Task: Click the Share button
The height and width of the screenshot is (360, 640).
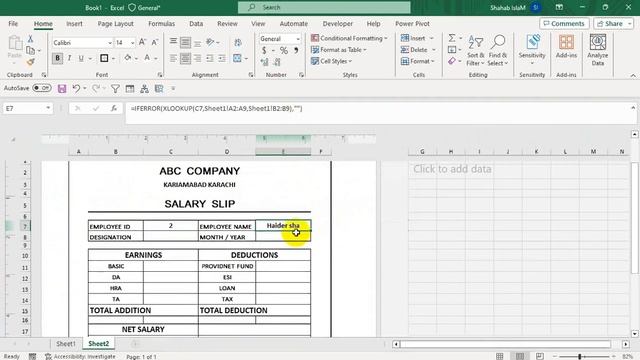Action: click(x=613, y=24)
